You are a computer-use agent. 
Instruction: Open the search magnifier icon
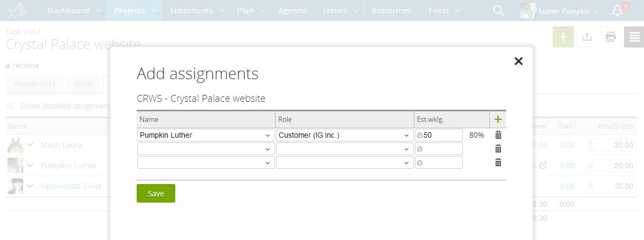click(498, 11)
